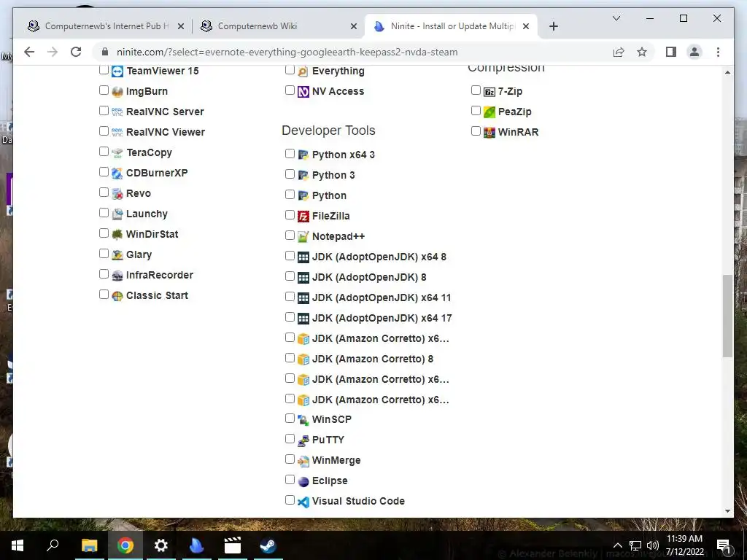
Task: Open Windows search from the taskbar
Action: [53, 545]
